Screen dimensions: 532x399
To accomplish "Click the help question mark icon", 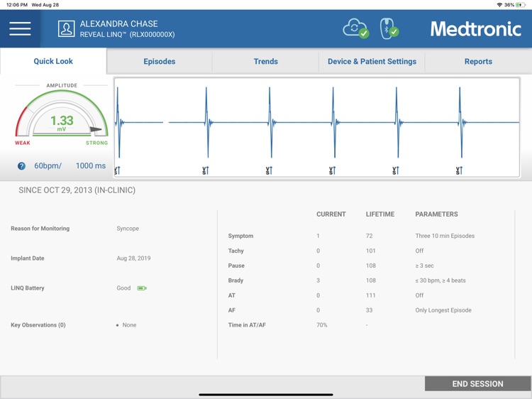I will tap(21, 166).
